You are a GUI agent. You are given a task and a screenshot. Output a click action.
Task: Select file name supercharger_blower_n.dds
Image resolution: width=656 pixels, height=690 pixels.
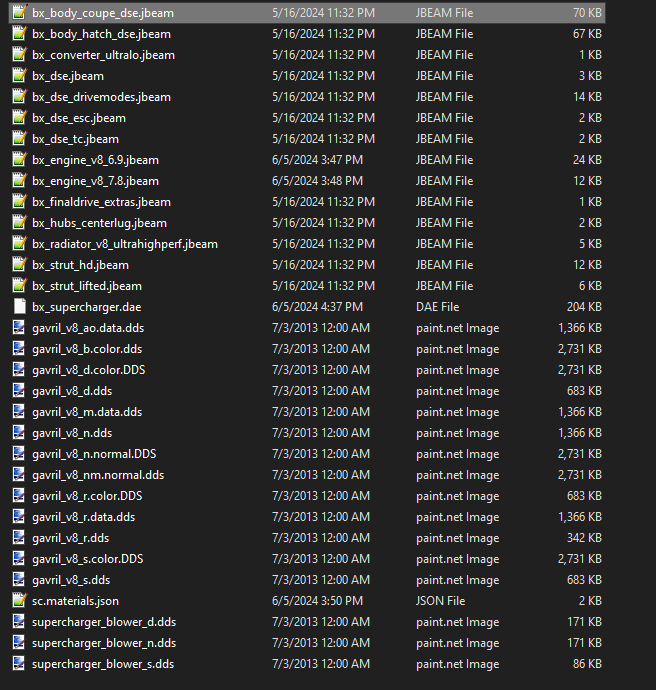point(104,643)
